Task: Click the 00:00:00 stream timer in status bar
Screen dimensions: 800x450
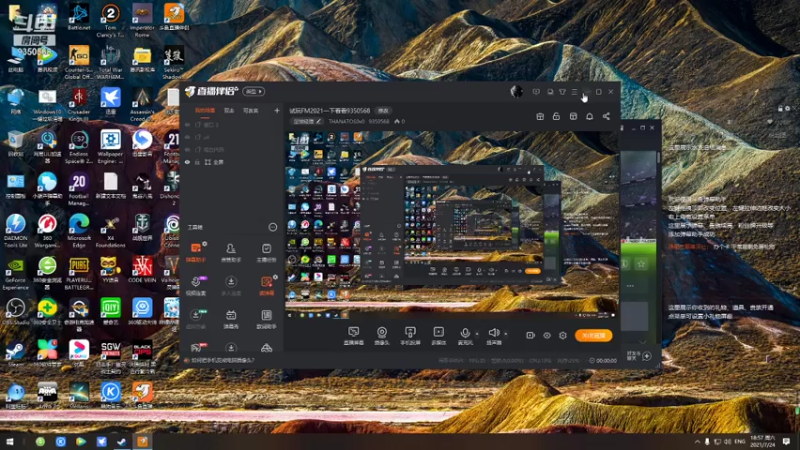Action: [603, 360]
